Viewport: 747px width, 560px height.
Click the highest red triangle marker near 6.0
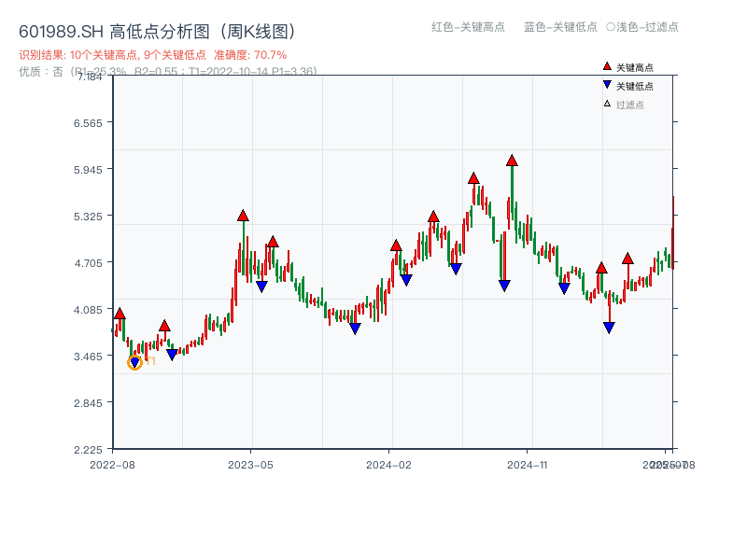coord(512,161)
